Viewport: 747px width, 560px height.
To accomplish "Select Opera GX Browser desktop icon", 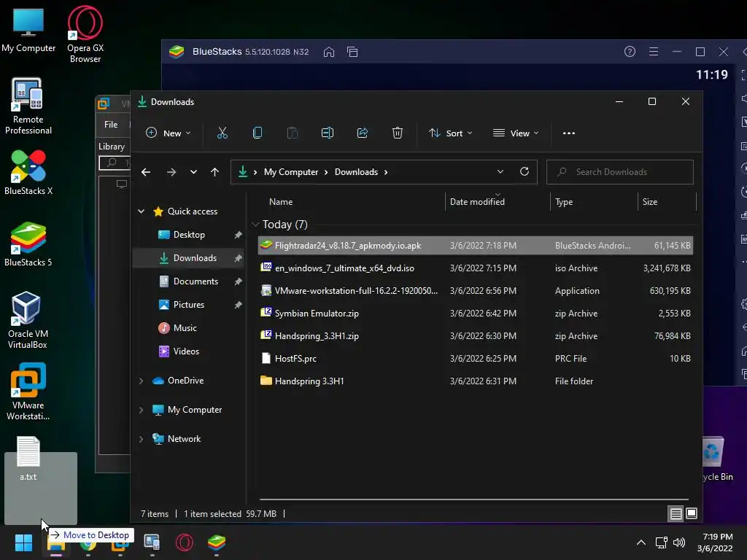I will [x=85, y=34].
